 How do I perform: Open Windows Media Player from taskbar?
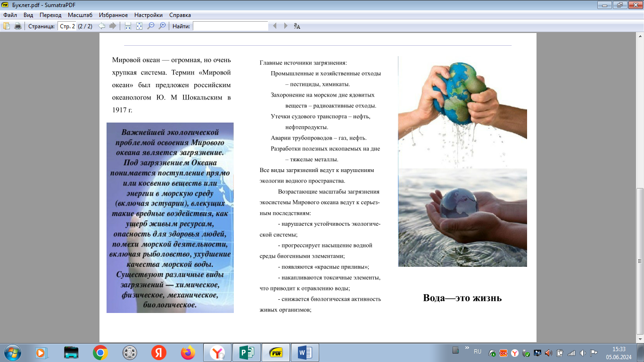pyautogui.click(x=42, y=353)
